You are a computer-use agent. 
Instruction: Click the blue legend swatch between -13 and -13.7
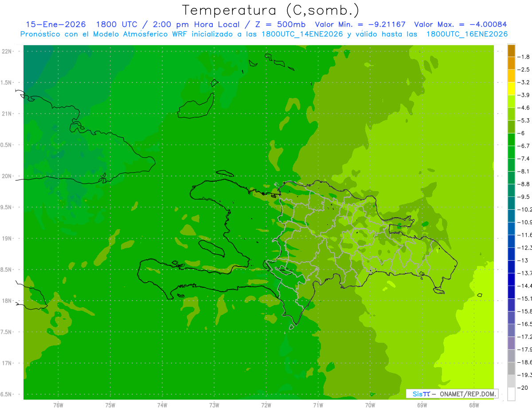tap(511, 266)
